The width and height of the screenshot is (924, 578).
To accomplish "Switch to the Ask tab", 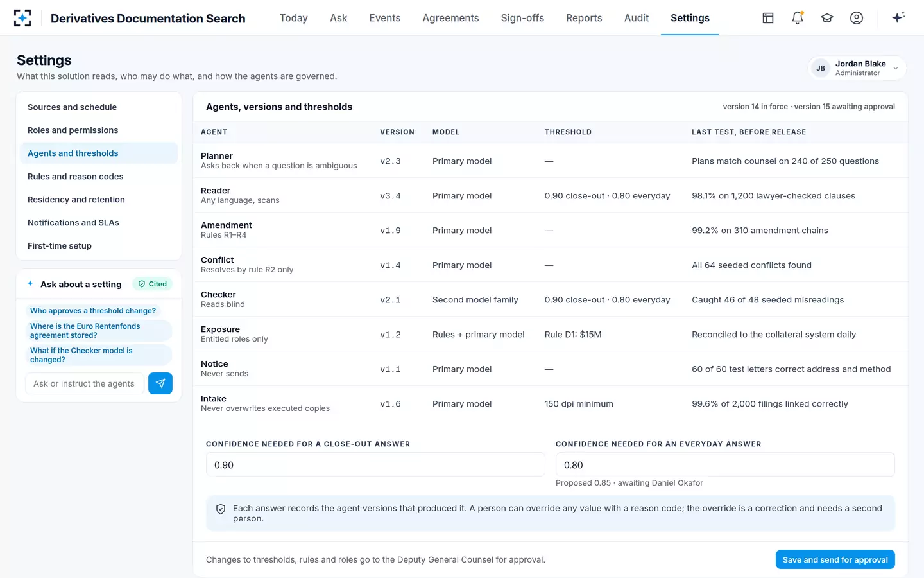I will tap(338, 18).
